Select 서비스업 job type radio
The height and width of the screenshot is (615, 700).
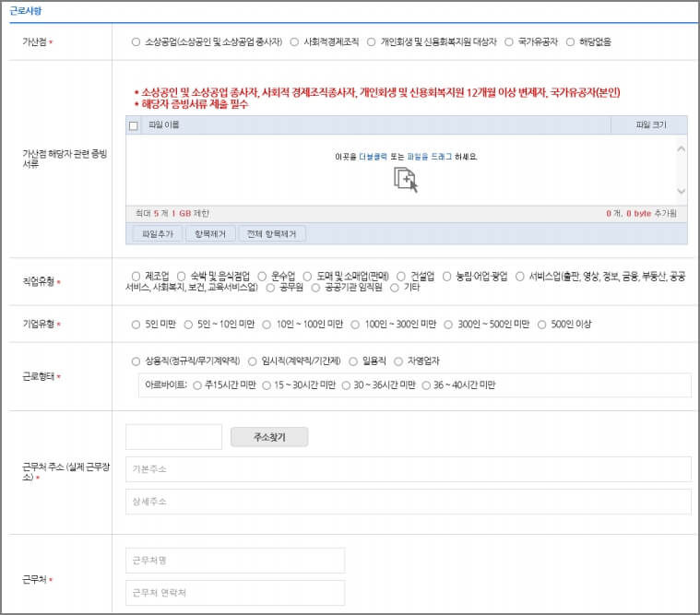click(x=519, y=277)
